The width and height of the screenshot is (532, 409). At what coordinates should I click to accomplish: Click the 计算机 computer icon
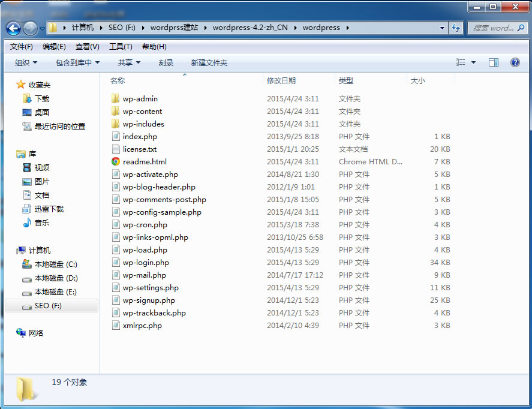click(21, 250)
